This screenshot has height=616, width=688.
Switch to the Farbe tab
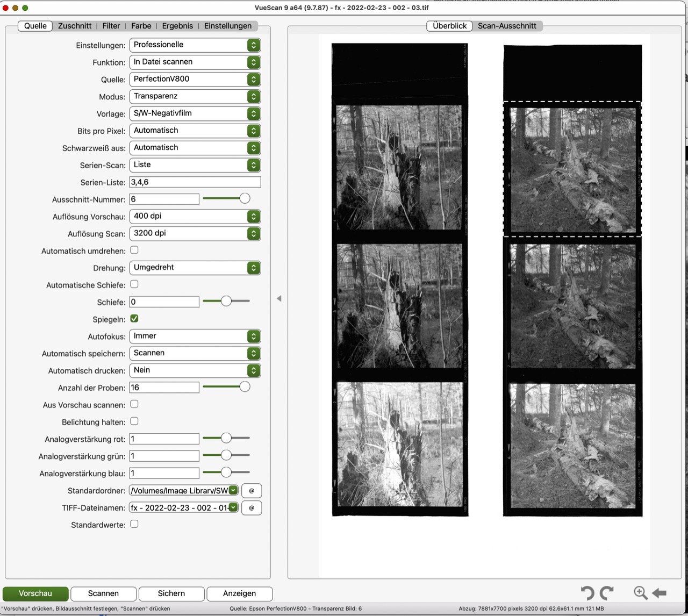(x=141, y=26)
